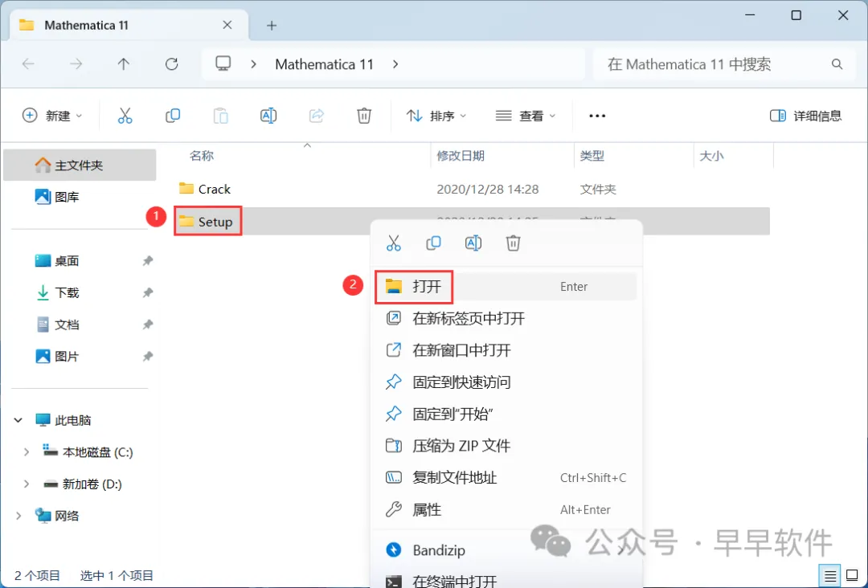Open 文档 in the sidebar
The height and width of the screenshot is (588, 868).
pyautogui.click(x=79, y=325)
